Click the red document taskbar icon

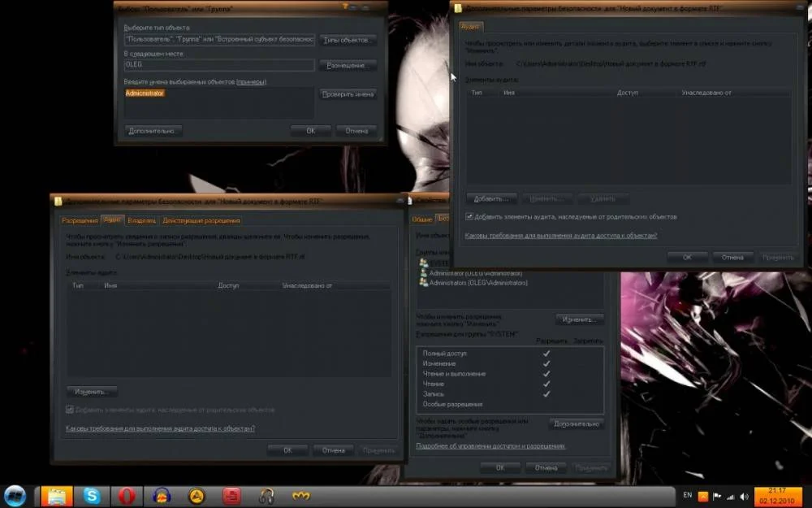(x=231, y=496)
